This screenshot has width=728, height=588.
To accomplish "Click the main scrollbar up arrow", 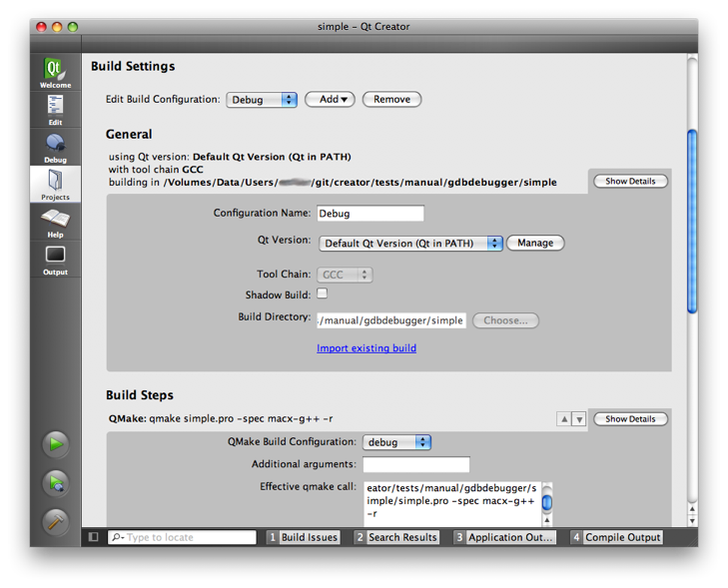I will [x=692, y=509].
